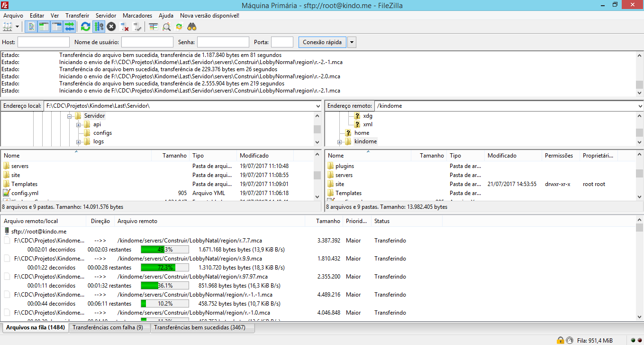Expand the api folder in local tree
Screen dimensions: 644x345
coord(79,124)
